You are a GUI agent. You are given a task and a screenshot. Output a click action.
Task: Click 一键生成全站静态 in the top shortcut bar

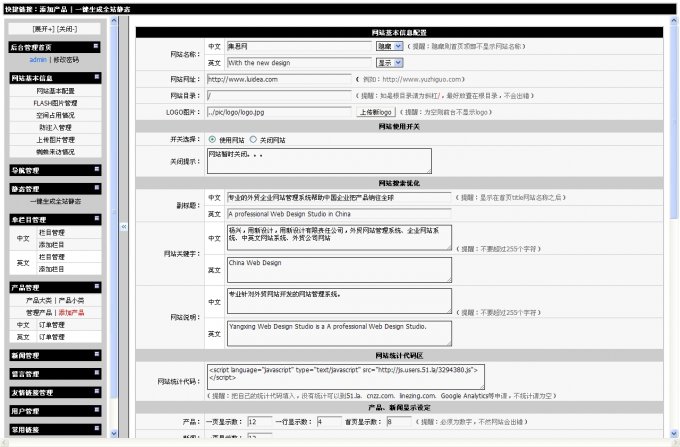click(102, 9)
